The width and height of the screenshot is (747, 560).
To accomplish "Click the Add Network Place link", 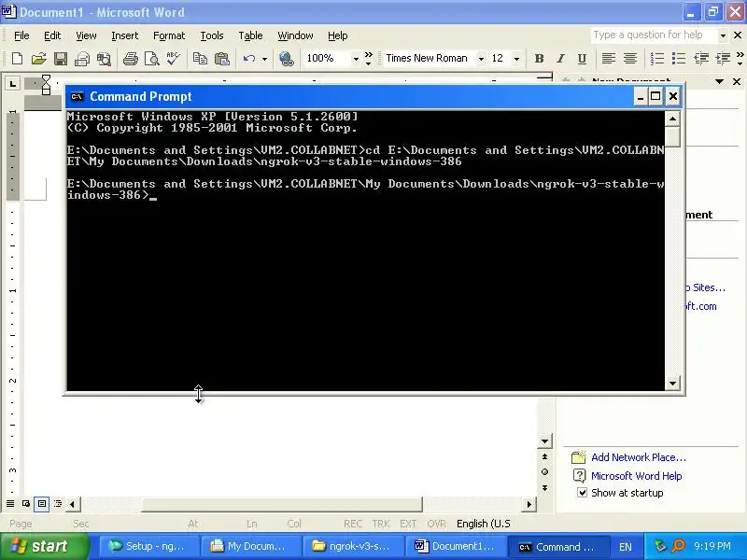I will 639,457.
